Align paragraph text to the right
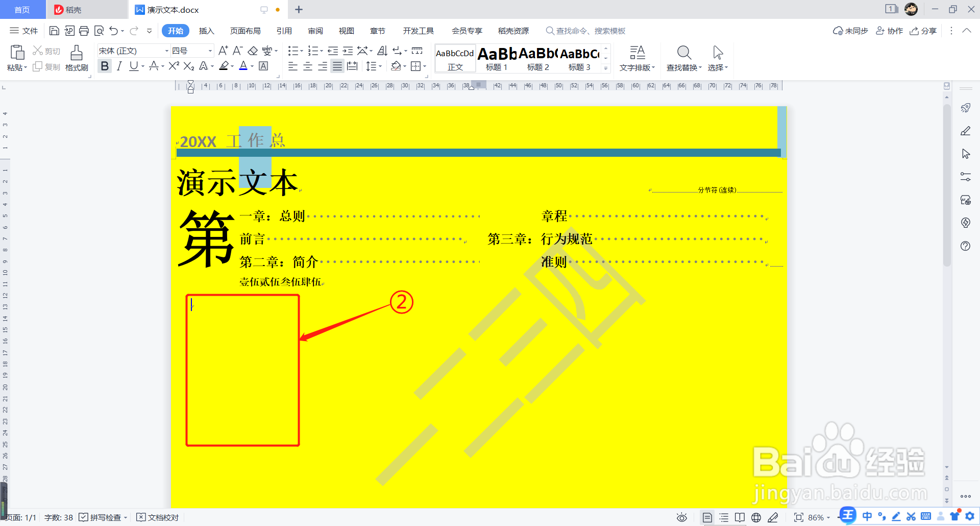 [323, 66]
